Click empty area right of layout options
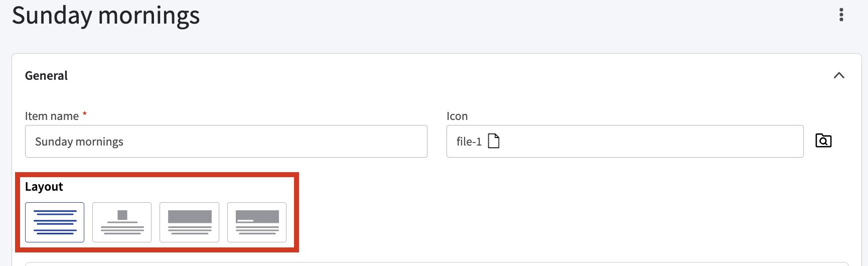The image size is (868, 266). point(502,221)
